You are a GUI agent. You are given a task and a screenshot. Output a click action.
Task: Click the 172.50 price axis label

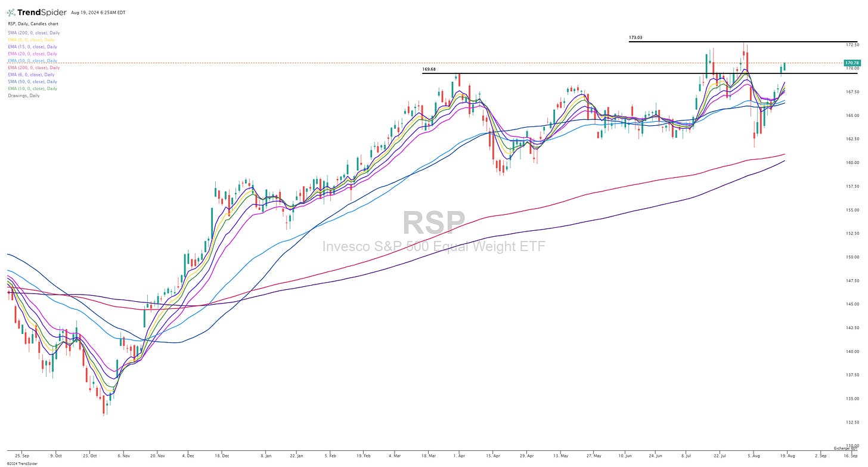[x=852, y=45]
